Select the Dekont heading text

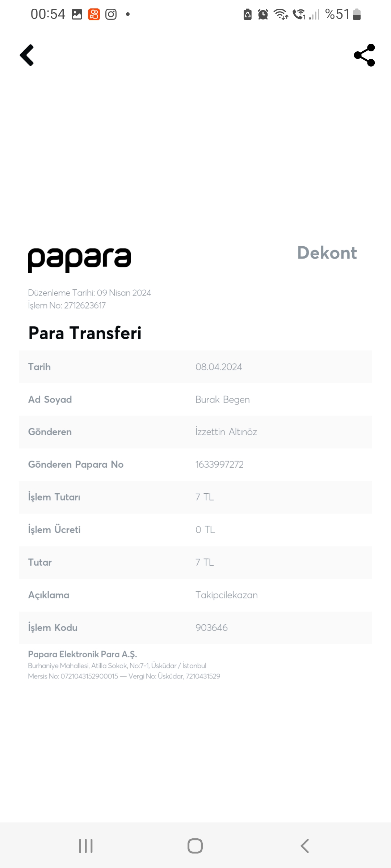point(327,253)
